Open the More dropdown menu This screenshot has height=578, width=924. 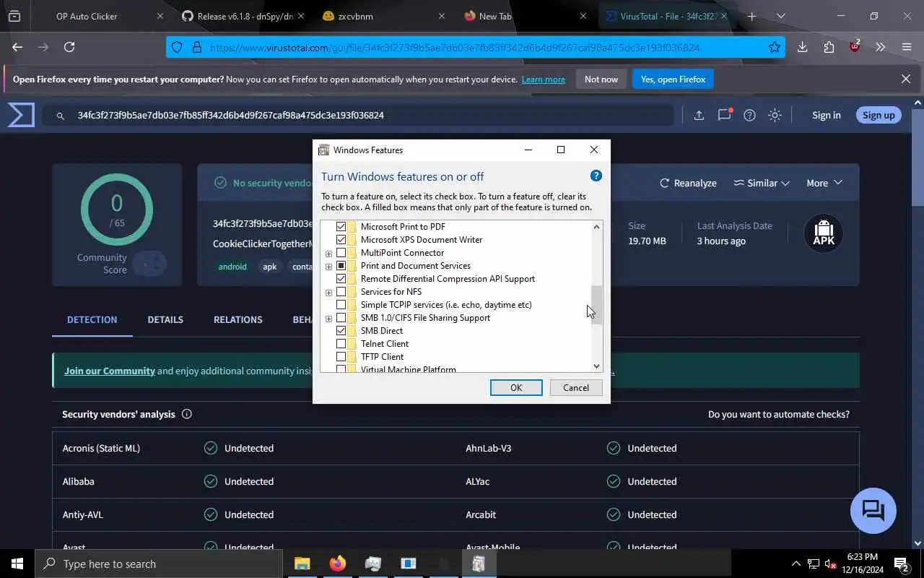pos(824,183)
